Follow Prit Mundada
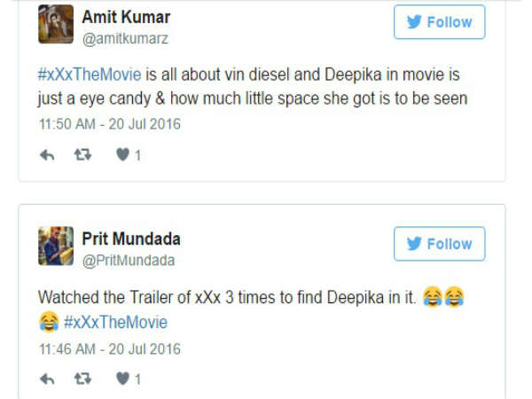 click(439, 244)
